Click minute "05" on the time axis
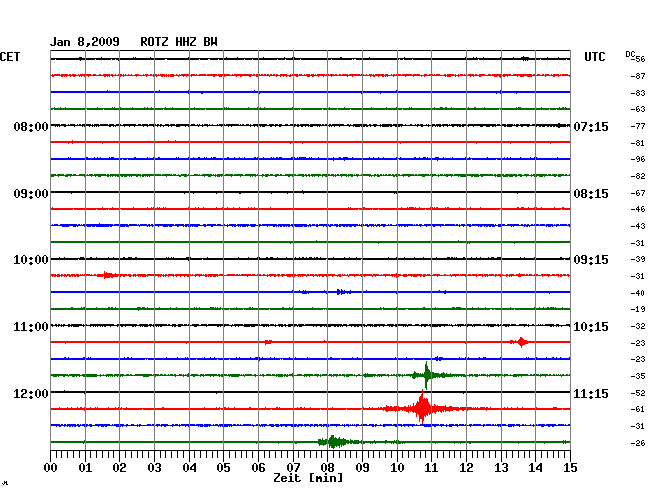 point(223,467)
